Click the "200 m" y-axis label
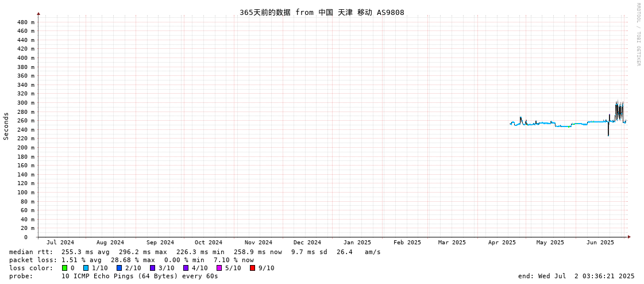Image resolution: width=644 pixels, height=284 pixels. pos(26,148)
